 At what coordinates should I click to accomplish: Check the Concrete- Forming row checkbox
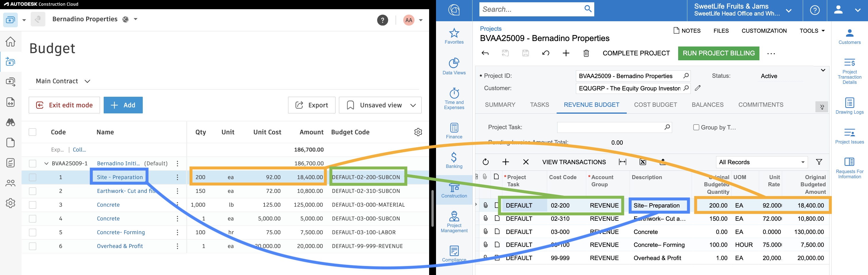pyautogui.click(x=32, y=232)
